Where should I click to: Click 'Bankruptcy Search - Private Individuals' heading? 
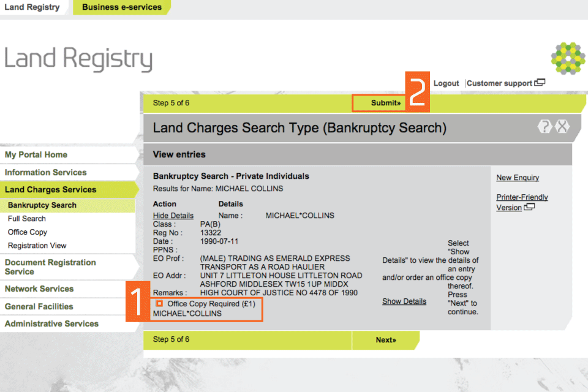[231, 176]
